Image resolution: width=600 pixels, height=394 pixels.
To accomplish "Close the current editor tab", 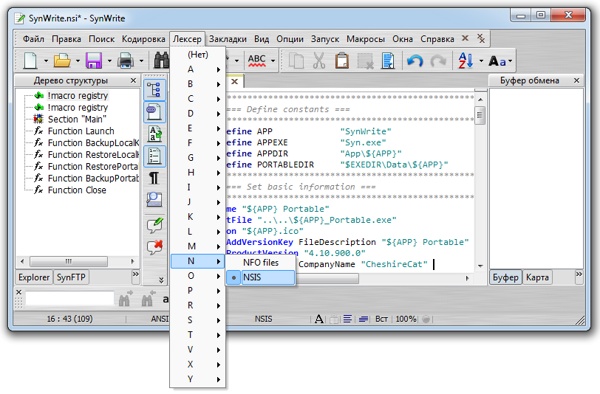I will 235,81.
